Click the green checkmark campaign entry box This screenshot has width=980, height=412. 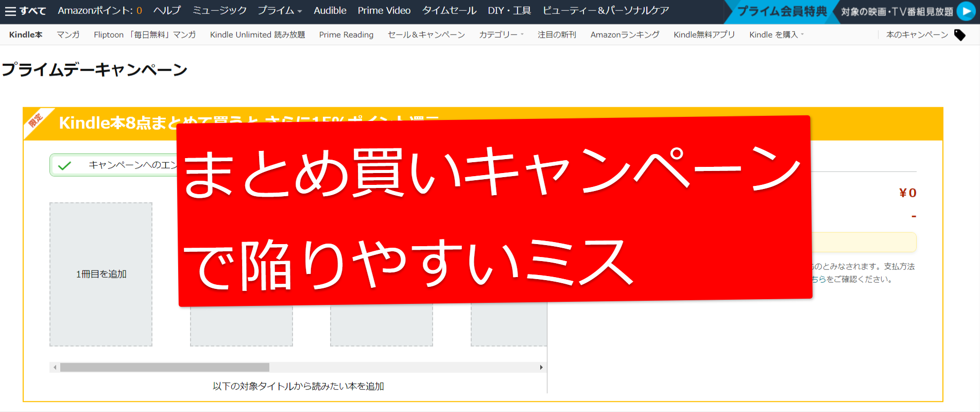click(x=113, y=165)
